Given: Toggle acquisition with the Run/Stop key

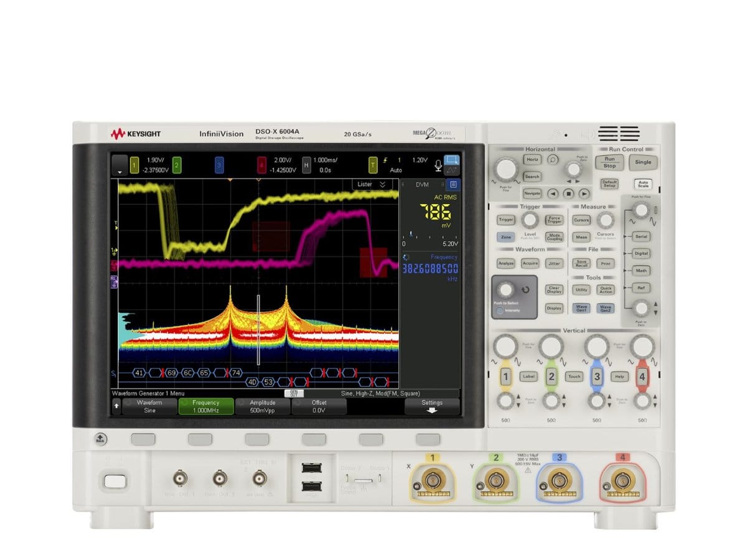Looking at the screenshot, I should [x=609, y=162].
